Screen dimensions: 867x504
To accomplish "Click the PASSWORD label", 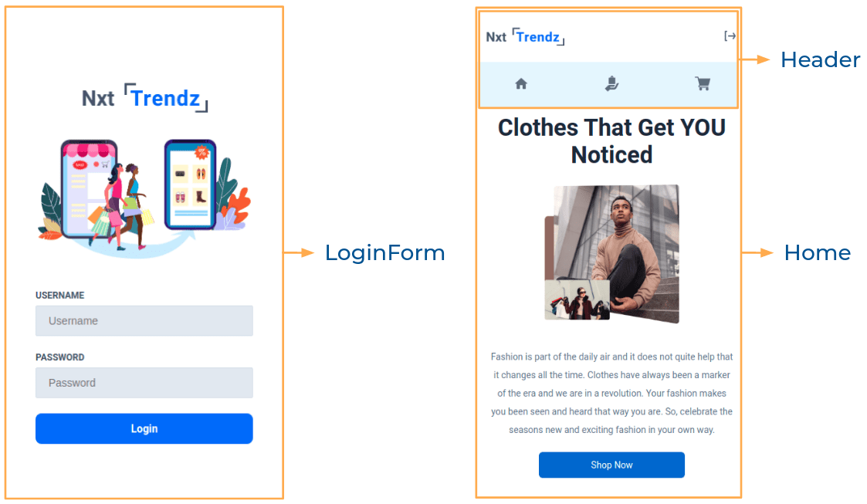I will point(59,357).
